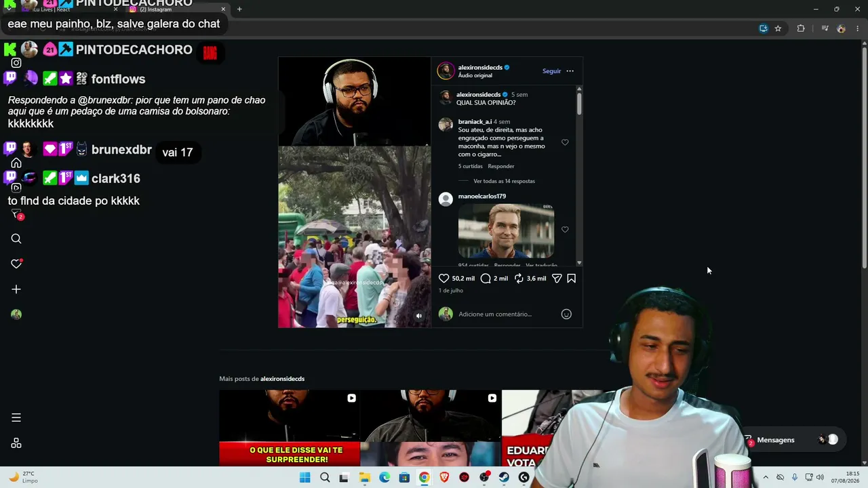Click the "1 de julho" post date
Image resolution: width=868 pixels, height=488 pixels.
pos(451,291)
